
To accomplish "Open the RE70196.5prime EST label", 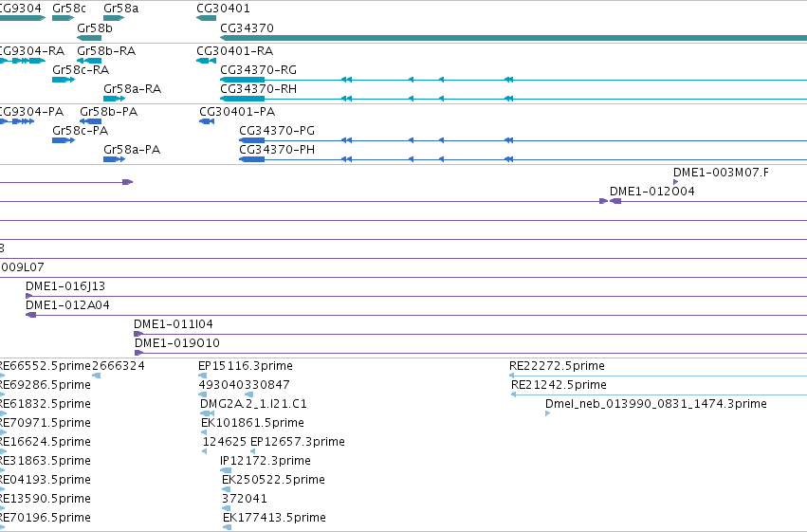I will click(x=45, y=518).
